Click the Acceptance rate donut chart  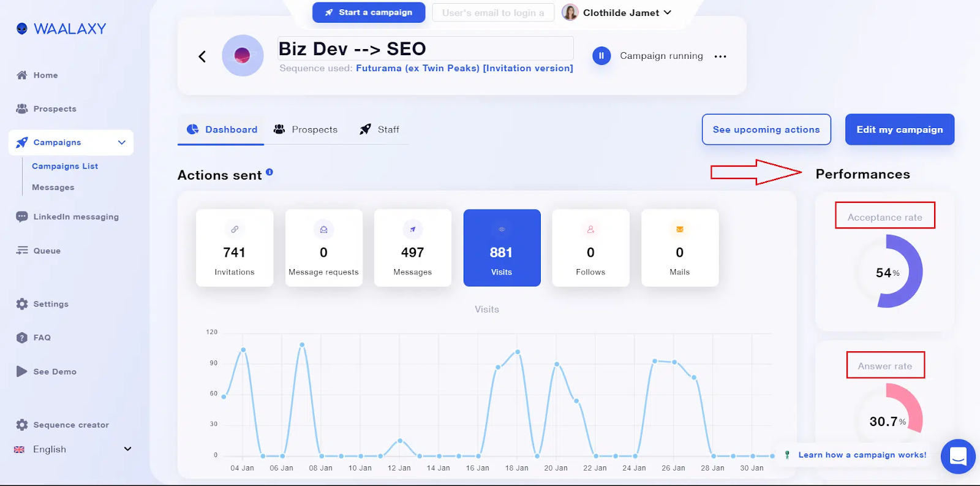pyautogui.click(x=886, y=271)
